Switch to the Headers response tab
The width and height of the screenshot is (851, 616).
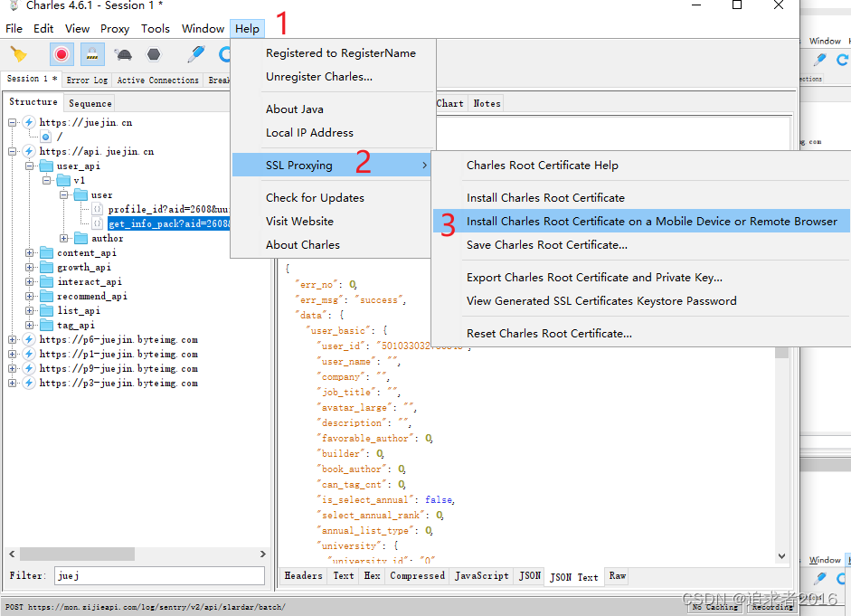click(x=303, y=576)
